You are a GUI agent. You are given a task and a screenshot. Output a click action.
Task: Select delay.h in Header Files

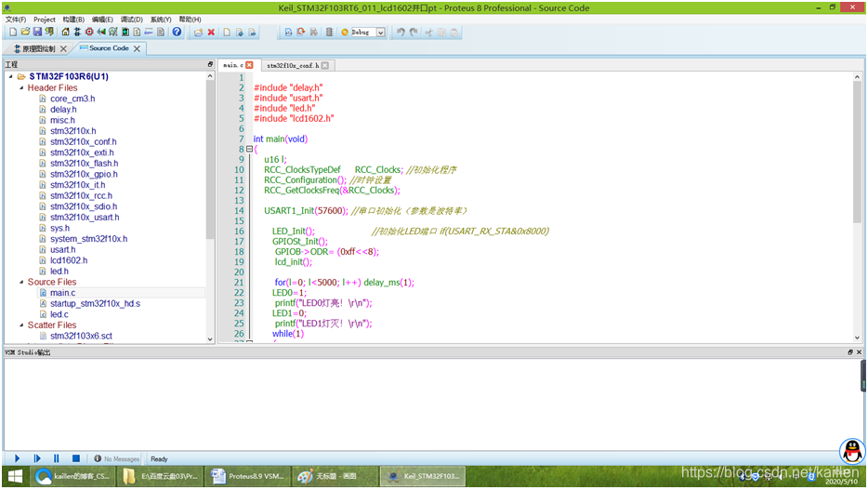pos(63,109)
